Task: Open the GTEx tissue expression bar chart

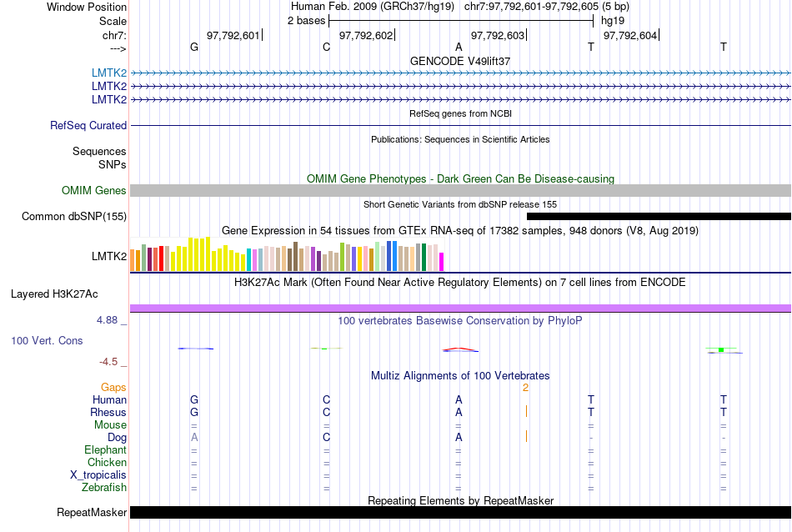Action: [287, 254]
